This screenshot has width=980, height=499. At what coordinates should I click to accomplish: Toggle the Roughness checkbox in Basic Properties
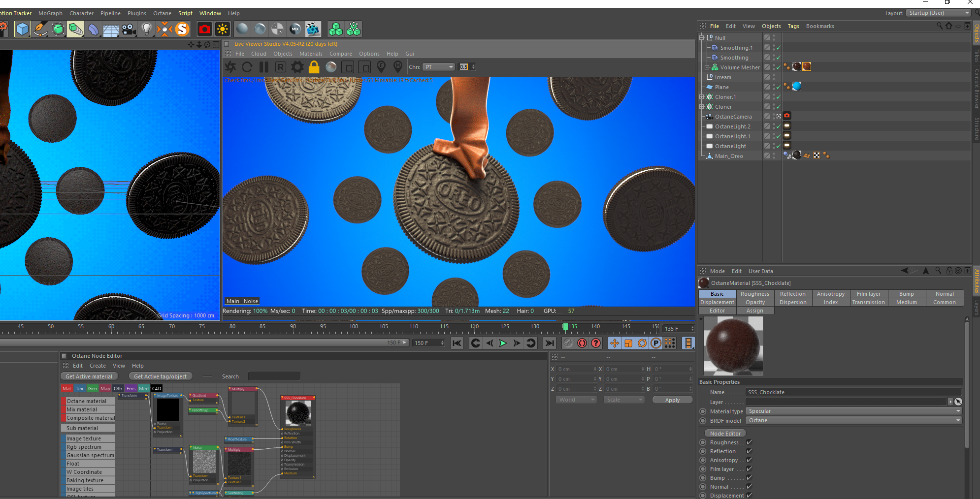click(x=749, y=442)
